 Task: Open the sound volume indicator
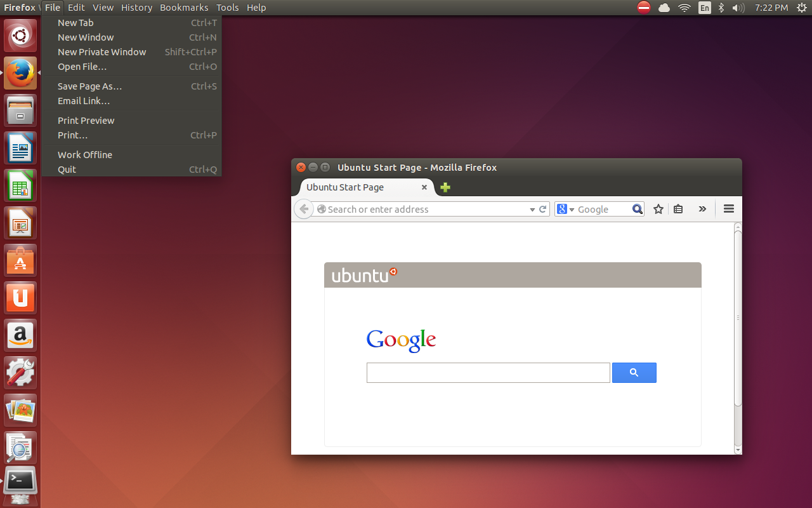(738, 8)
